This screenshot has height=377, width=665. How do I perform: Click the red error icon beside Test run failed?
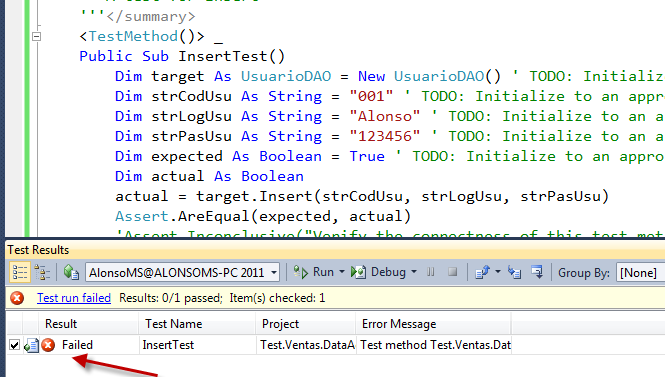pos(17,298)
